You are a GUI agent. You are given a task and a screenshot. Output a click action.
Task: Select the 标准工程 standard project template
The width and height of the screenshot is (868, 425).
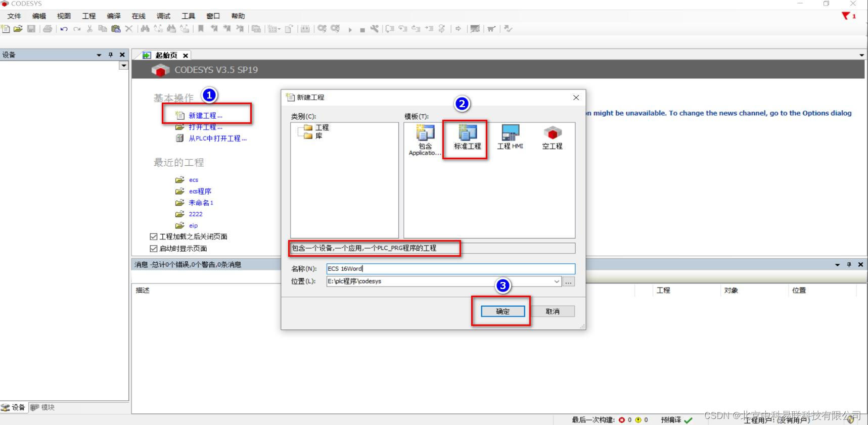[467, 138]
